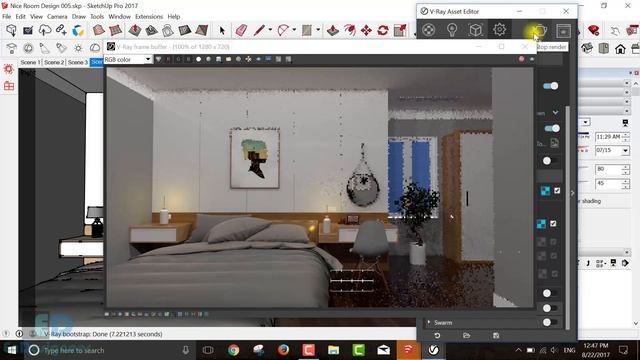Click the revert settings icon in Asset Editor
This screenshot has width=640, height=360.
(x=437, y=336)
